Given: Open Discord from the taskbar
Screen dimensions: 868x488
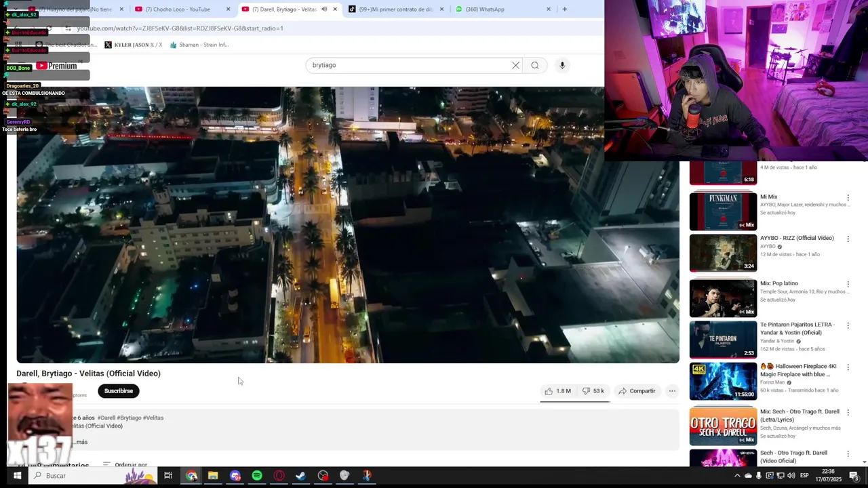Looking at the screenshot, I should [235, 476].
